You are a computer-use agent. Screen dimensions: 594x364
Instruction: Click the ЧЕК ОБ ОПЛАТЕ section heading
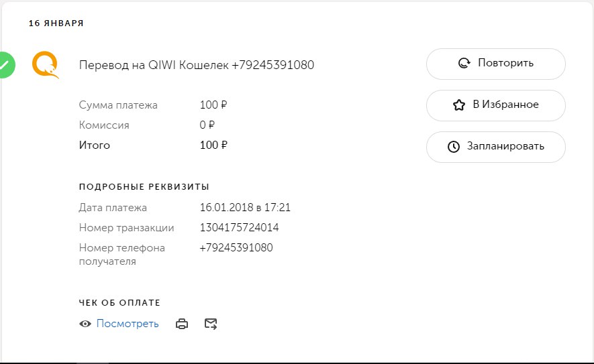click(119, 303)
